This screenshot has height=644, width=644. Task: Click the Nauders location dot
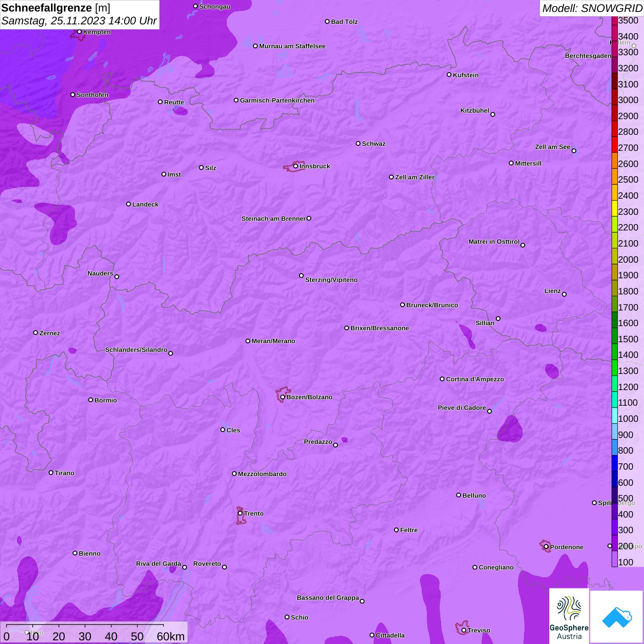[117, 276]
